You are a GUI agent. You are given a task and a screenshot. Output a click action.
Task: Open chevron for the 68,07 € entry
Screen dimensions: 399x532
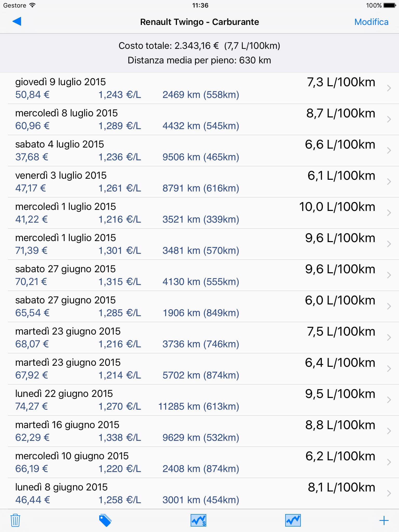pyautogui.click(x=389, y=338)
